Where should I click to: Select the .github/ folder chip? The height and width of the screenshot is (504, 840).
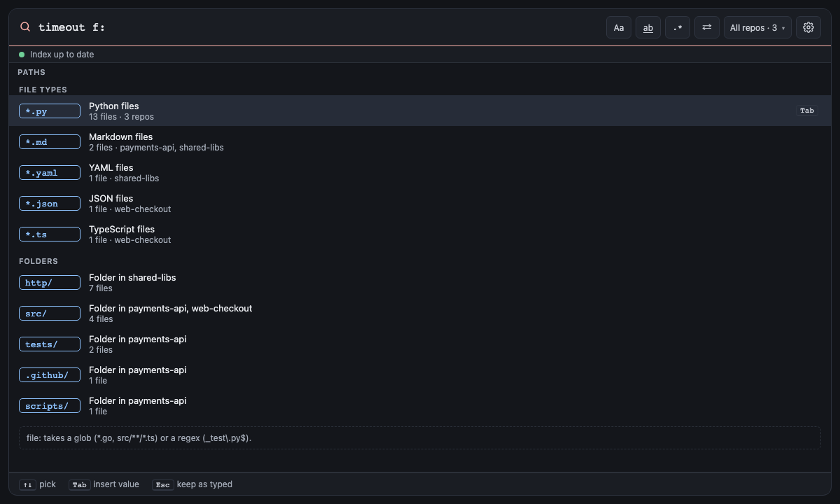coord(50,375)
